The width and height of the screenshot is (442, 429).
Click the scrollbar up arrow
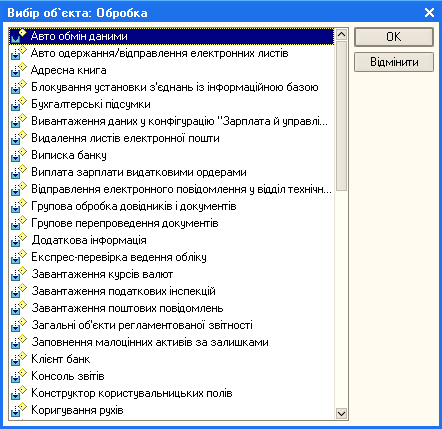(x=341, y=34)
